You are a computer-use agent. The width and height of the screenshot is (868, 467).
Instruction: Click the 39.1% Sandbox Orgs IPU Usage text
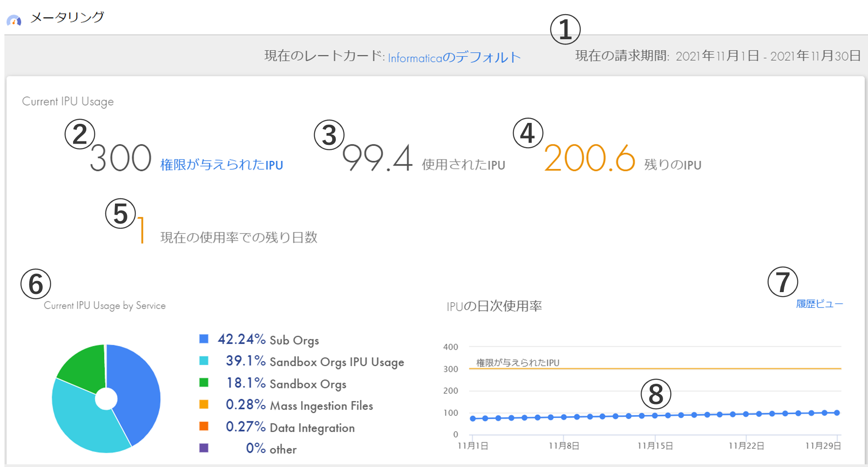click(315, 362)
